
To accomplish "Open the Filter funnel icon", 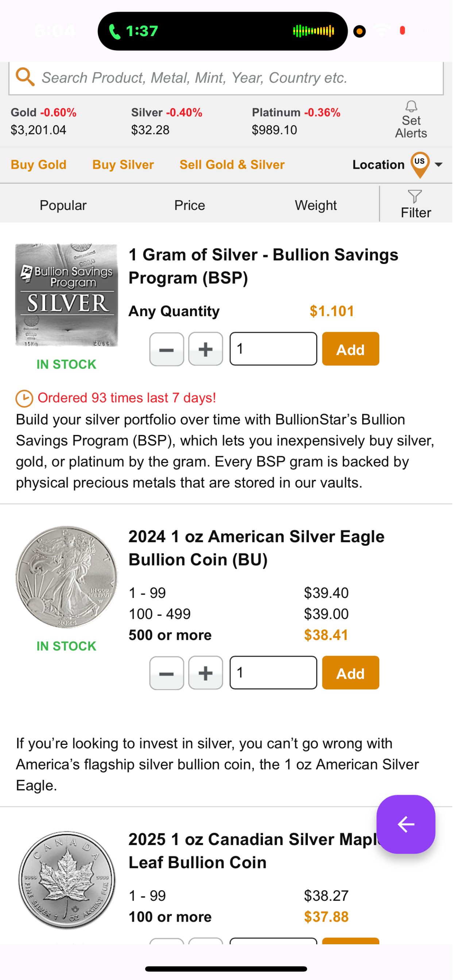I will 415,196.
